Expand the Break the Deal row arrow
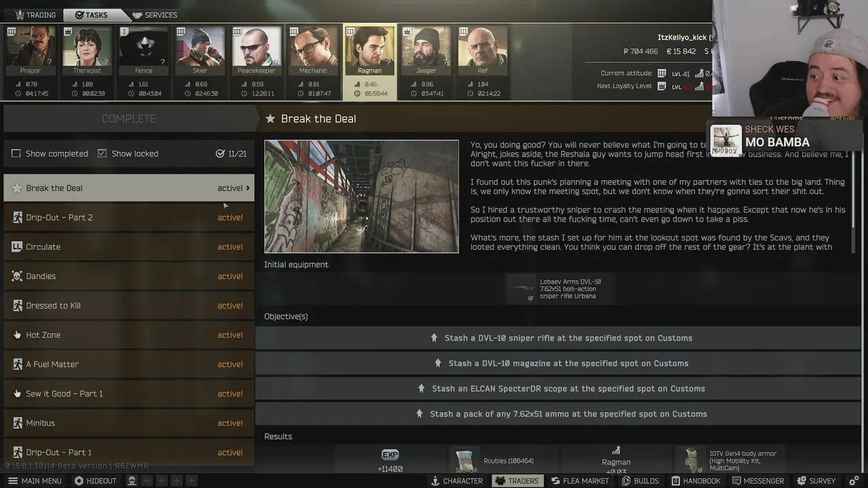The height and width of the screenshot is (488, 868). (248, 188)
